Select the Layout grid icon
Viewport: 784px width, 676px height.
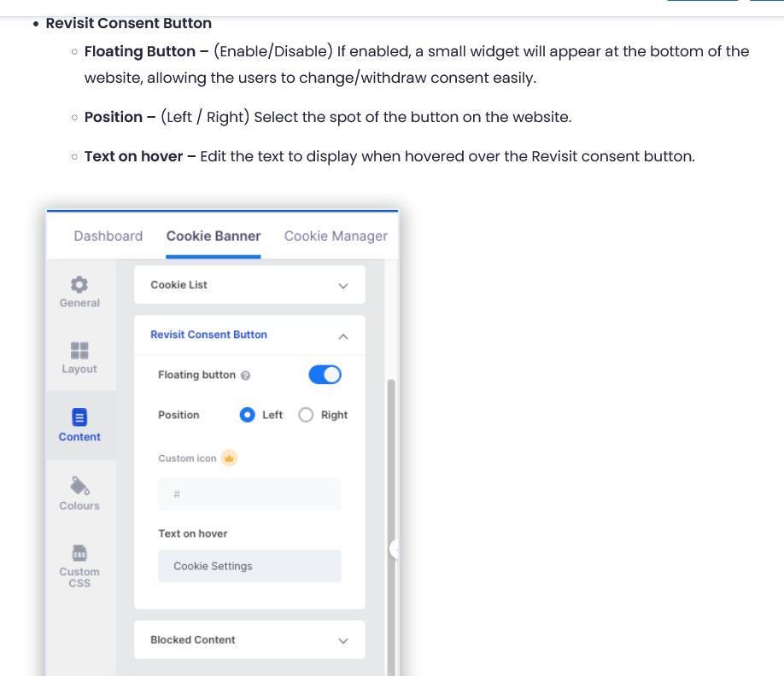coord(79,350)
